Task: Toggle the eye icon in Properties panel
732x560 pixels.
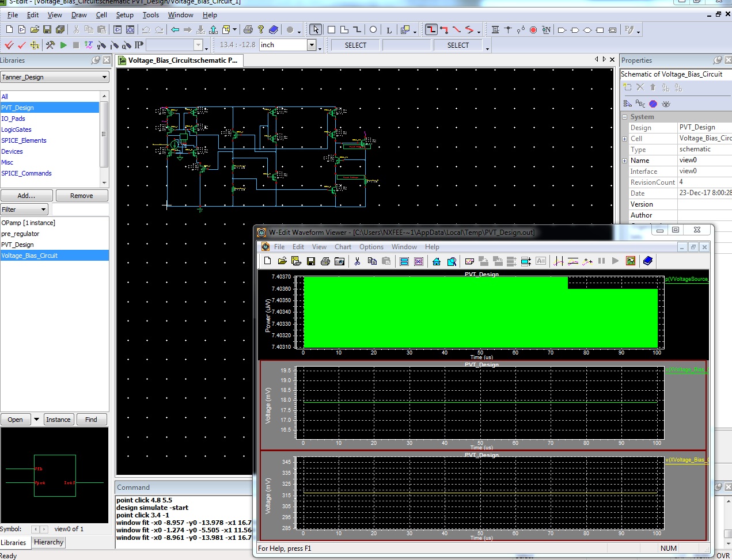Action: [x=666, y=104]
